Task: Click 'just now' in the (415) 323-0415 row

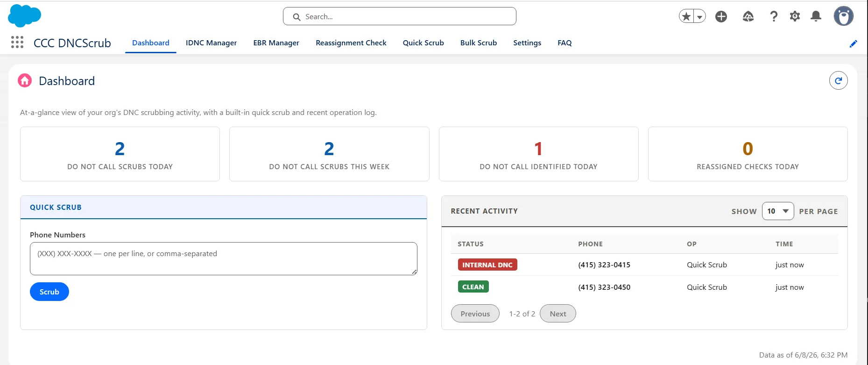Action: point(790,265)
